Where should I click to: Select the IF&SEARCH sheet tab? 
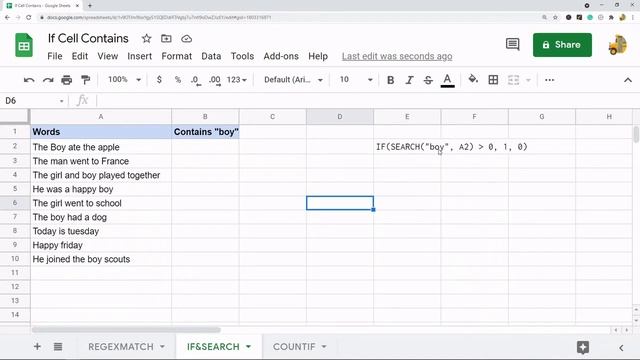[213, 347]
